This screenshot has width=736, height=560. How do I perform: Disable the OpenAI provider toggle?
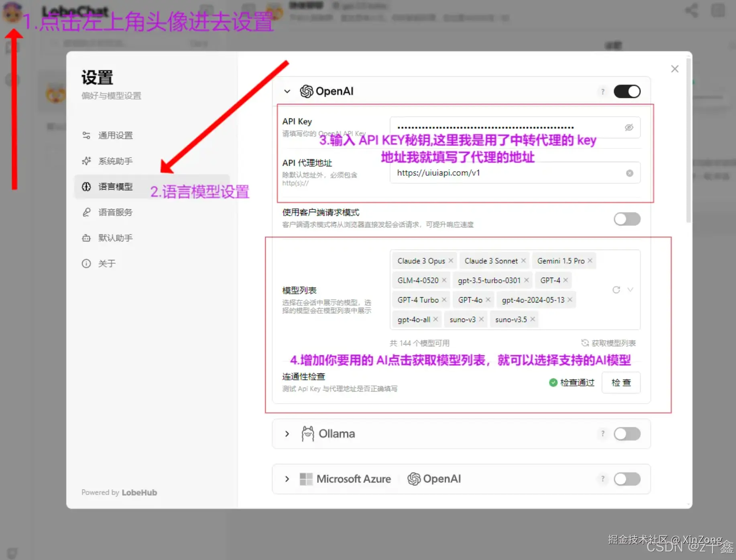pos(627,91)
